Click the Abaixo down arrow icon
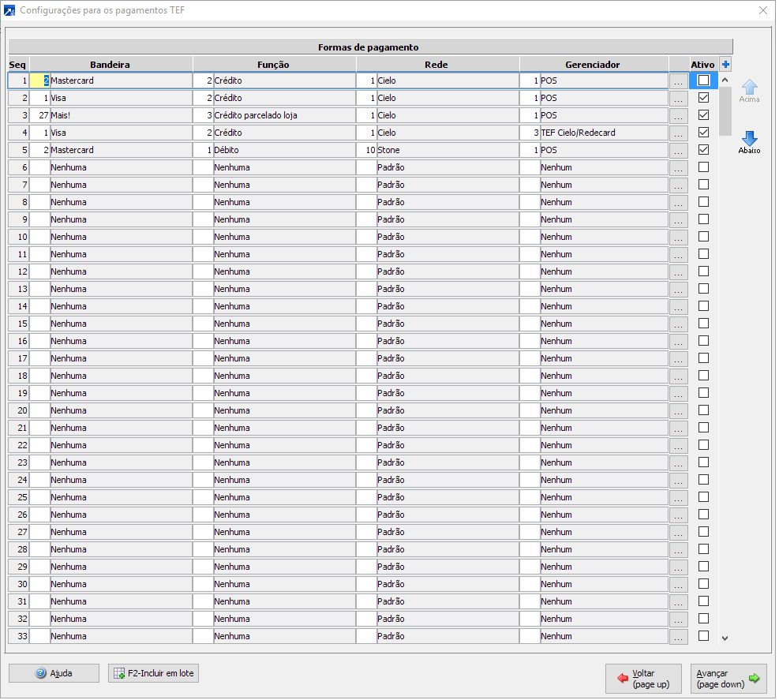The image size is (779, 700). (x=749, y=140)
